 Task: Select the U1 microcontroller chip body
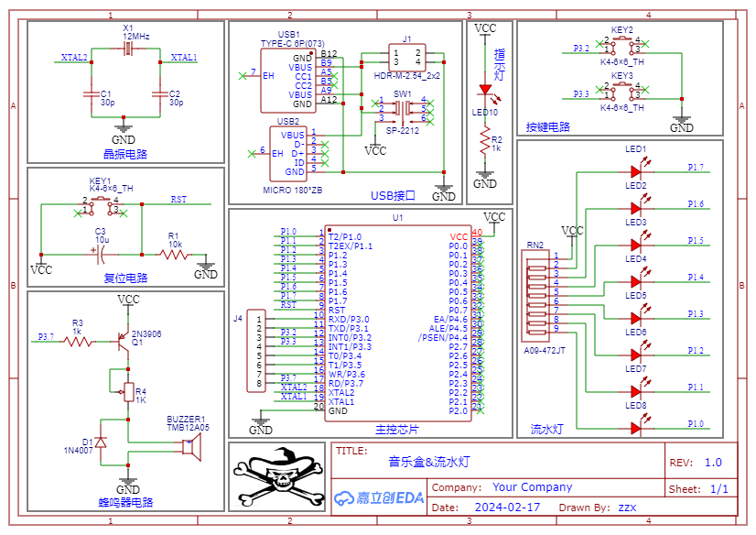tap(398, 323)
